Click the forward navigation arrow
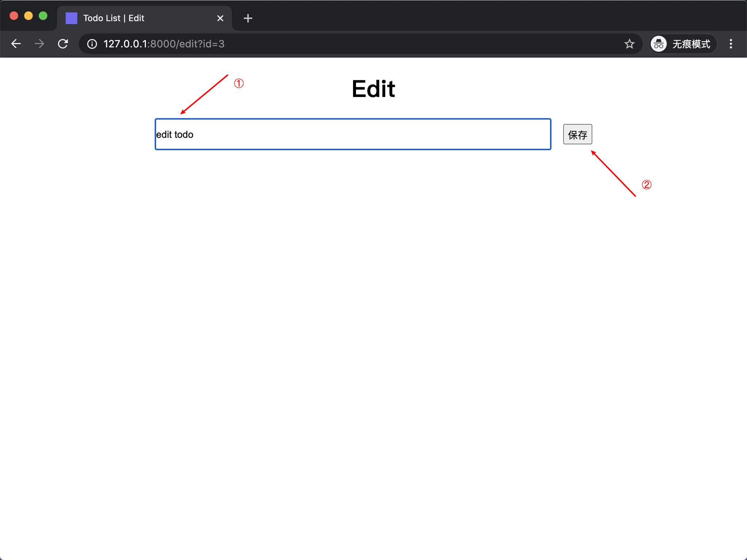Screen dimensions: 747x560 click(39, 44)
